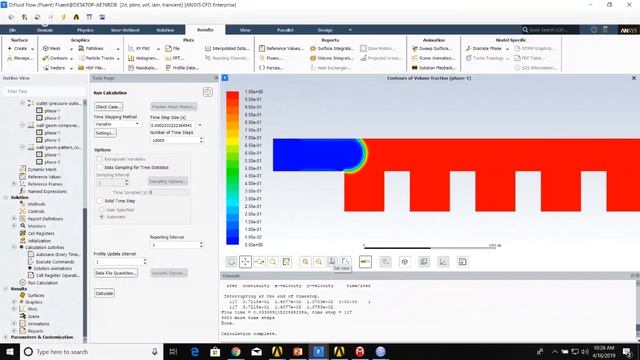Enable Extrapolate Variables checkbox
The image size is (640, 360).
point(100,159)
